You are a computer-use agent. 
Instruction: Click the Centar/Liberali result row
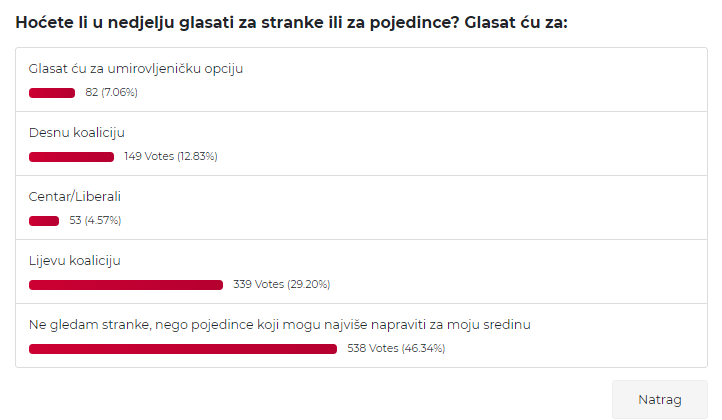point(361,208)
